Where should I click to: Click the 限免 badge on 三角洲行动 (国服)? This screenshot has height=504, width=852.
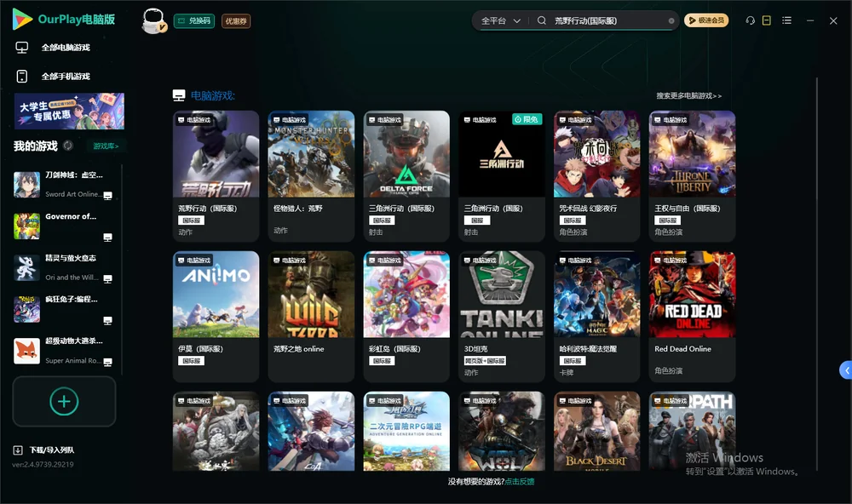point(527,119)
